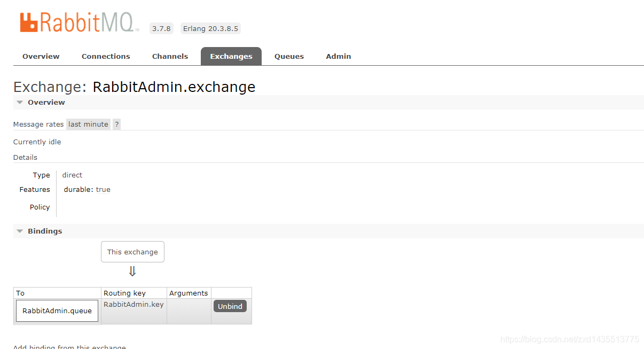The height and width of the screenshot is (349, 644).
Task: Go to the Channels tab
Action: 170,56
